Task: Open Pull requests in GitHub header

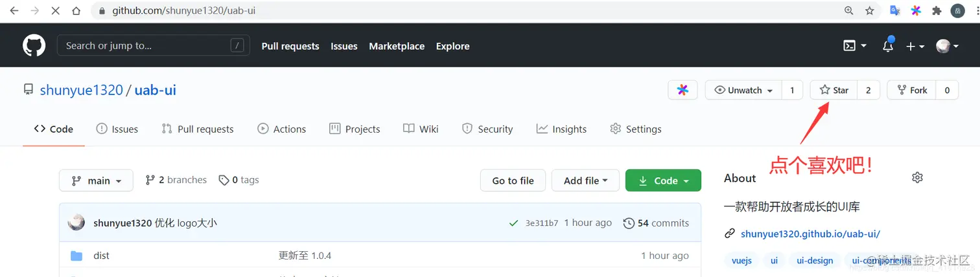Action: [x=290, y=46]
